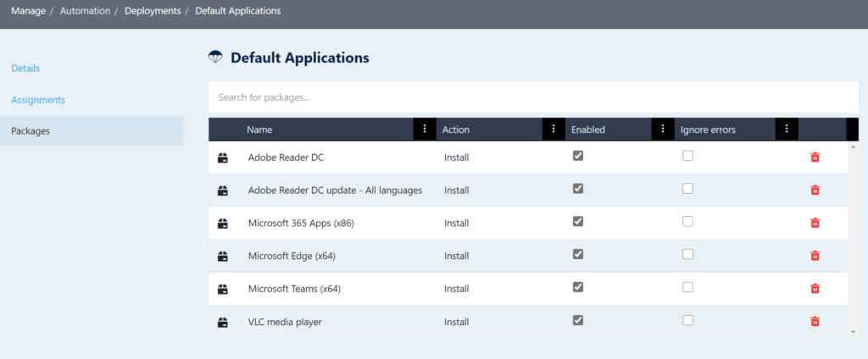868x359 pixels.
Task: Switch to the Details section
Action: click(x=25, y=68)
